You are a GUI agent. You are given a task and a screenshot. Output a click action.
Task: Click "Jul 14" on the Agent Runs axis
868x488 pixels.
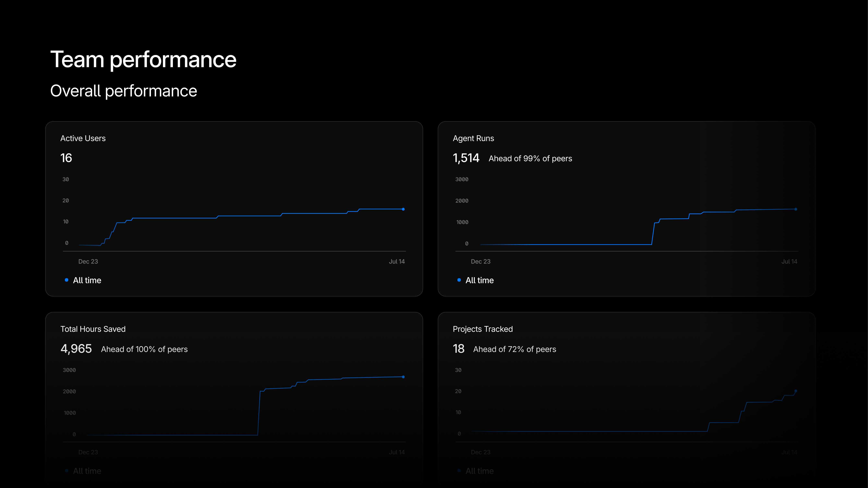[x=789, y=261]
